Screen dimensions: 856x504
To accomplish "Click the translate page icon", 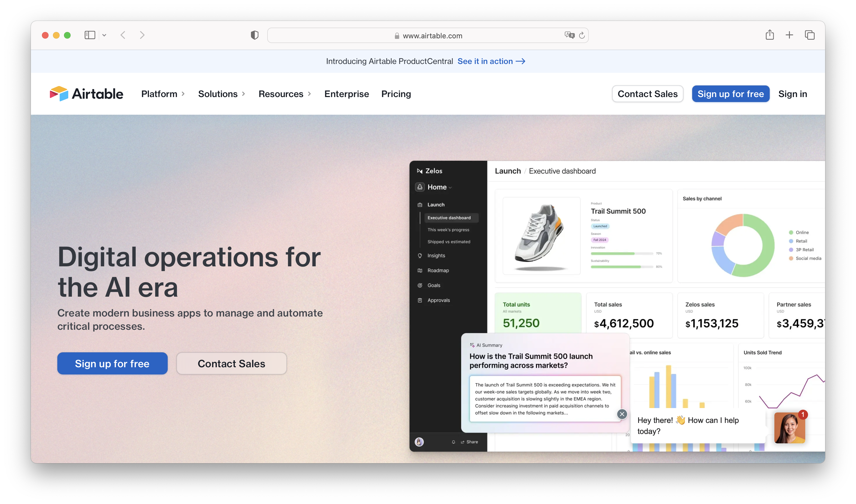I will point(569,35).
